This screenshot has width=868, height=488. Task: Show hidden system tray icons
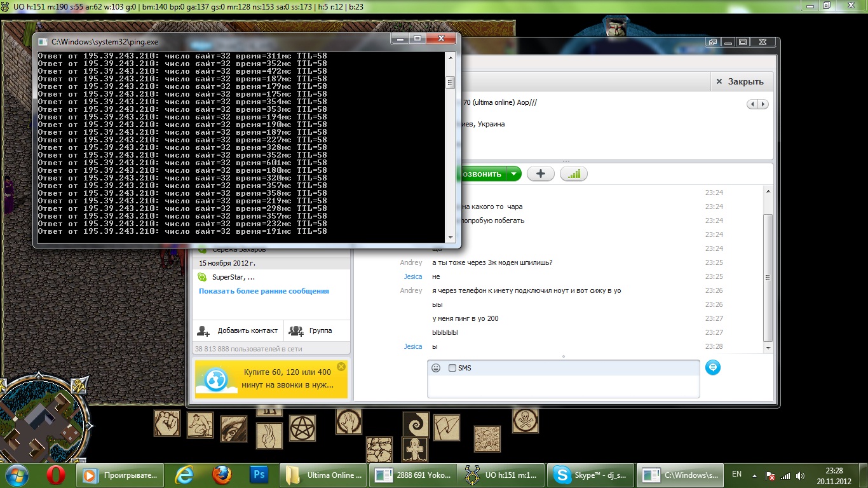(755, 475)
